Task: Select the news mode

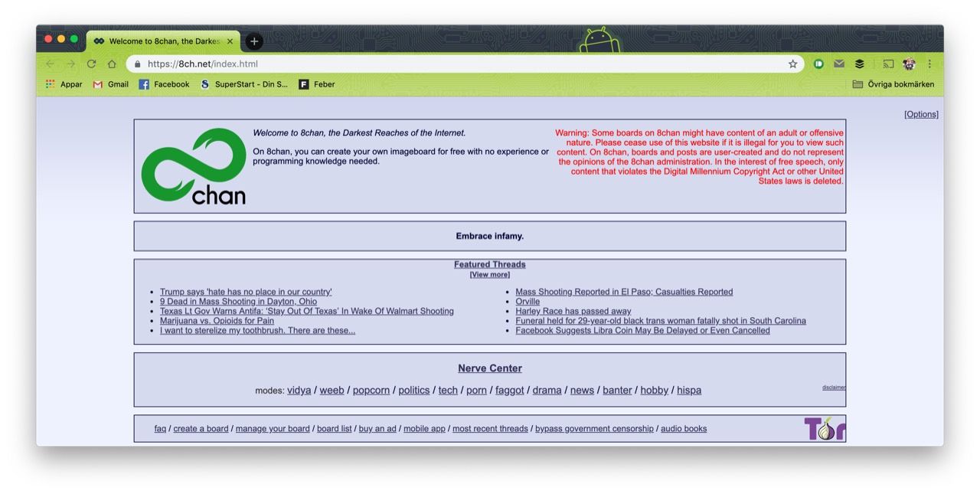Action: [x=582, y=390]
